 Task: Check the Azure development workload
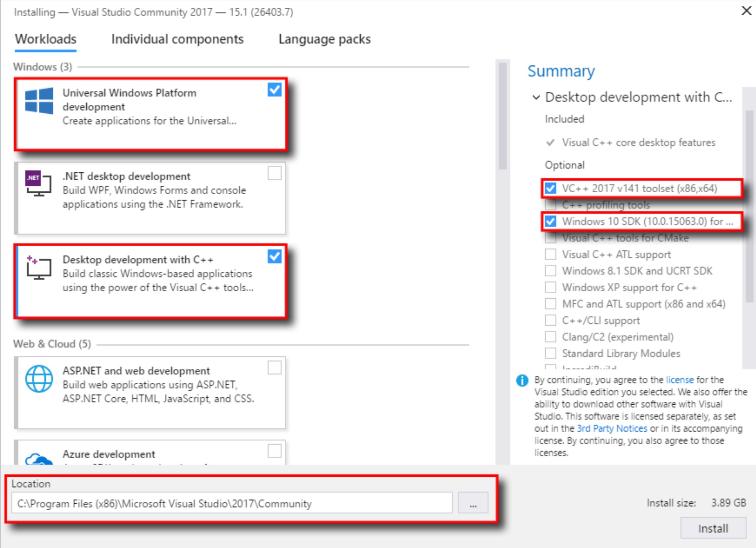274,451
